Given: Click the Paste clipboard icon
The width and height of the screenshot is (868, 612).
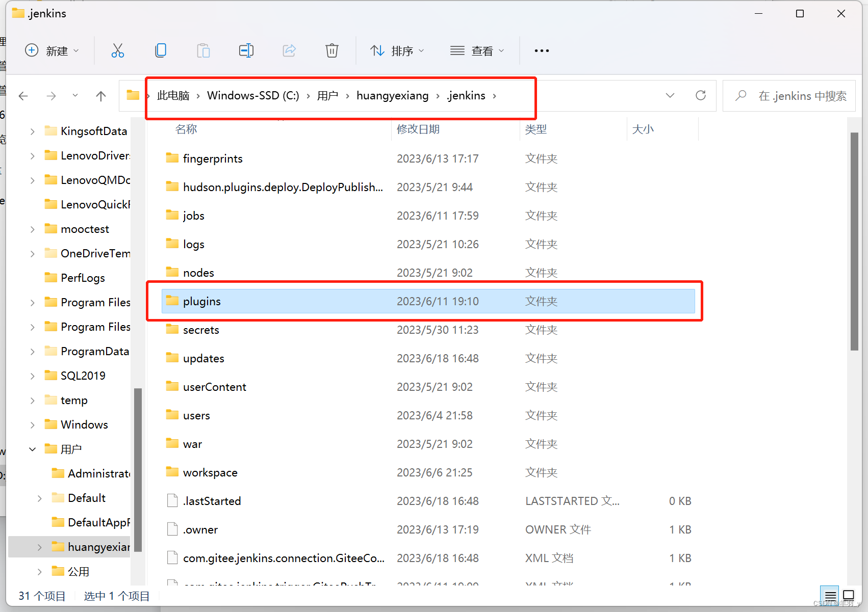Looking at the screenshot, I should (x=203, y=50).
